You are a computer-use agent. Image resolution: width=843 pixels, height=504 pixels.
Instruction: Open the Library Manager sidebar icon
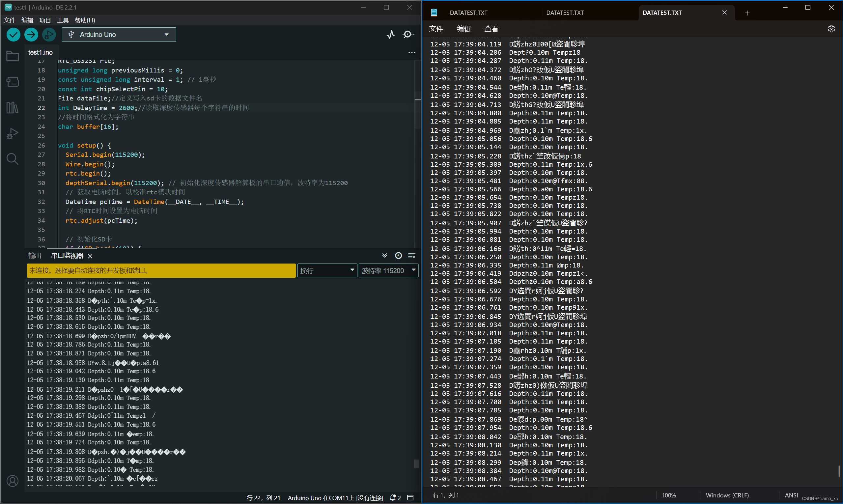tap(13, 108)
